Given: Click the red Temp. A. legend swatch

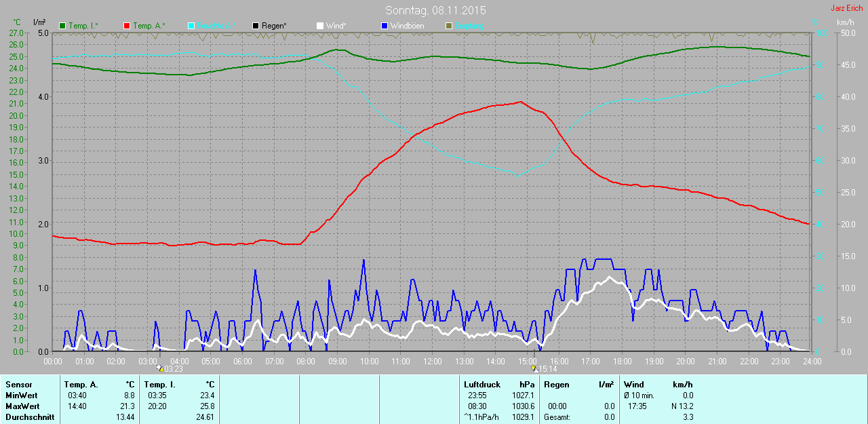Looking at the screenshot, I should coord(127,26).
